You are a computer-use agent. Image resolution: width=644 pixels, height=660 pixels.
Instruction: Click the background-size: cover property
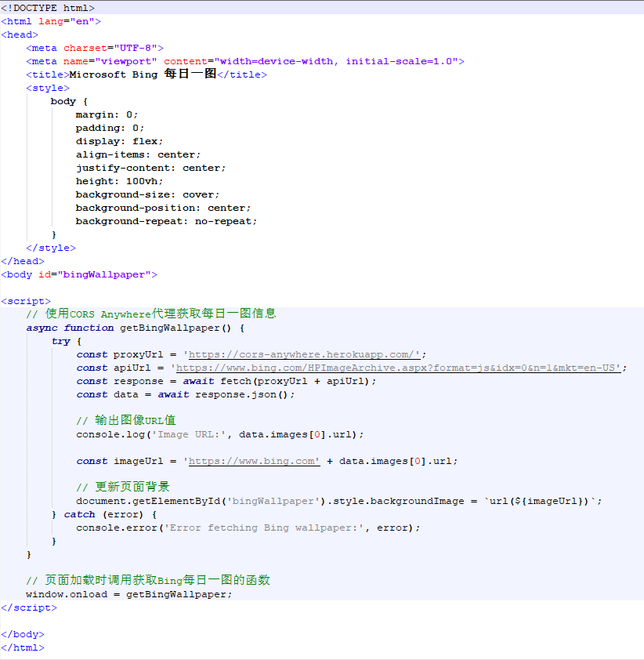point(147,194)
